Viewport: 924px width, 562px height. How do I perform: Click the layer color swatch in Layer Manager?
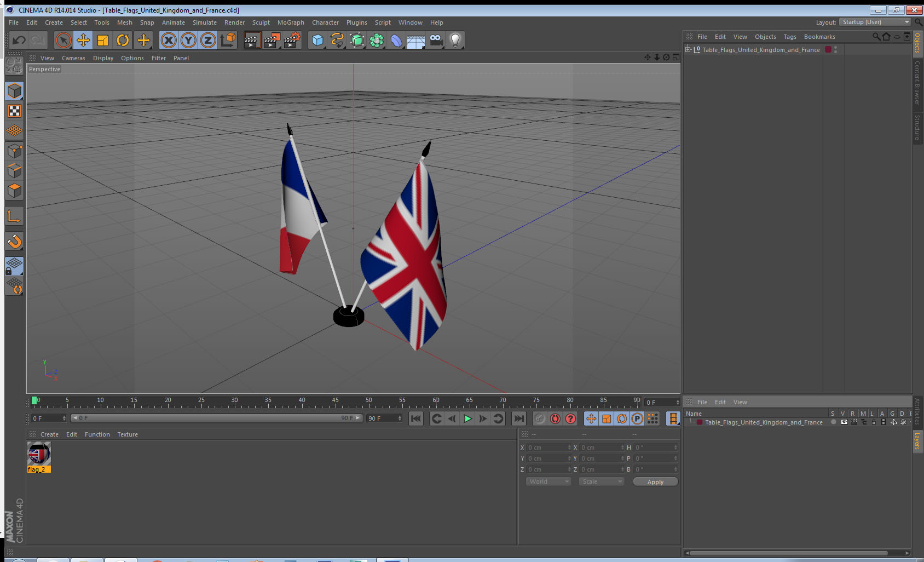click(x=700, y=422)
